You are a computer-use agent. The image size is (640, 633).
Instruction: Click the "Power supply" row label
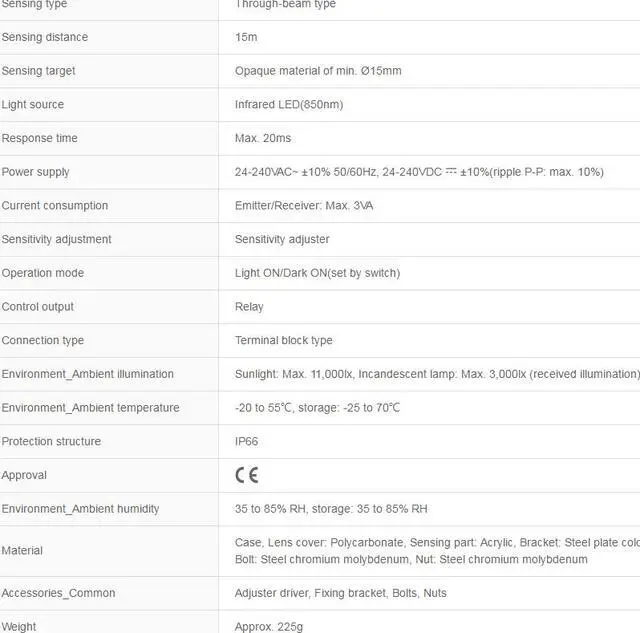click(x=36, y=172)
